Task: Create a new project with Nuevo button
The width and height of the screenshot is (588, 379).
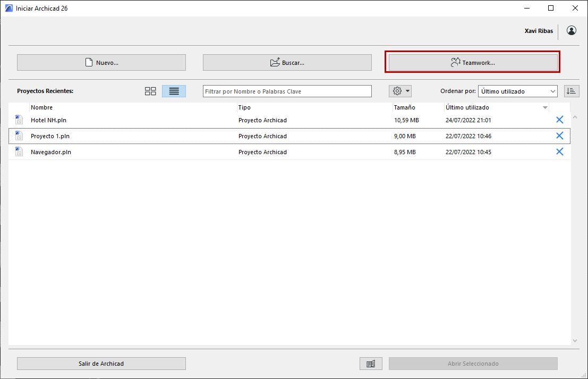Action: tap(101, 63)
